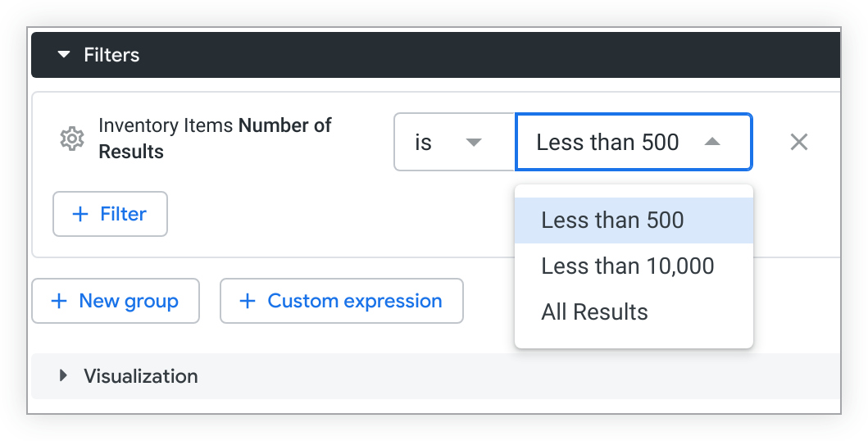This screenshot has width=868, height=441.
Task: Select the "All Results" option
Action: 594,312
